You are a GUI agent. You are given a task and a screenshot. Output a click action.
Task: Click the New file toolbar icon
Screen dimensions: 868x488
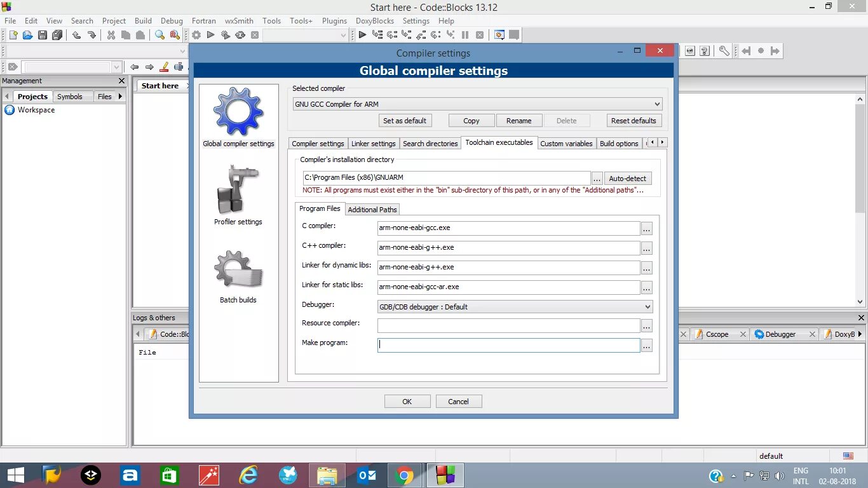(x=12, y=36)
